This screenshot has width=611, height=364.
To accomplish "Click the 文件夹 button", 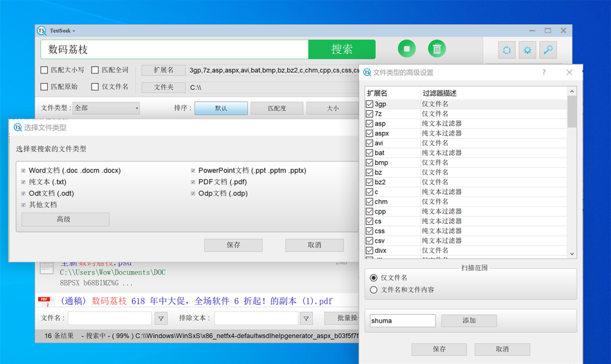I will point(163,87).
